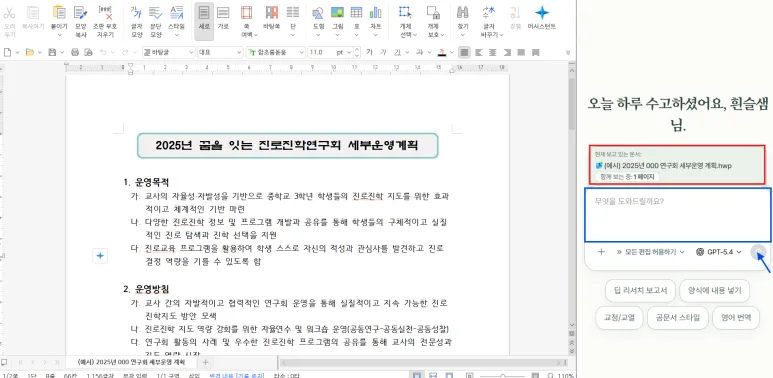Image resolution: width=773 pixels, height=378 pixels.
Task: Click the 개체 보호 object protect icon
Action: pyautogui.click(x=433, y=13)
